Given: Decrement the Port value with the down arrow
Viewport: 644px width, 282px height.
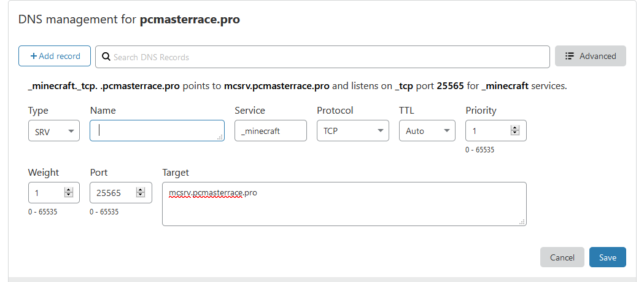Looking at the screenshot, I should 140,196.
